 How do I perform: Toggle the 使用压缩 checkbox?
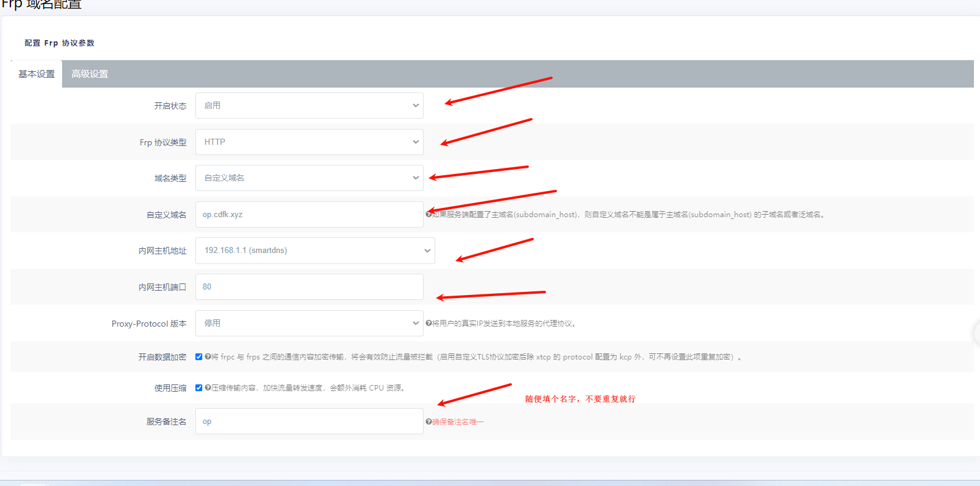coord(198,388)
